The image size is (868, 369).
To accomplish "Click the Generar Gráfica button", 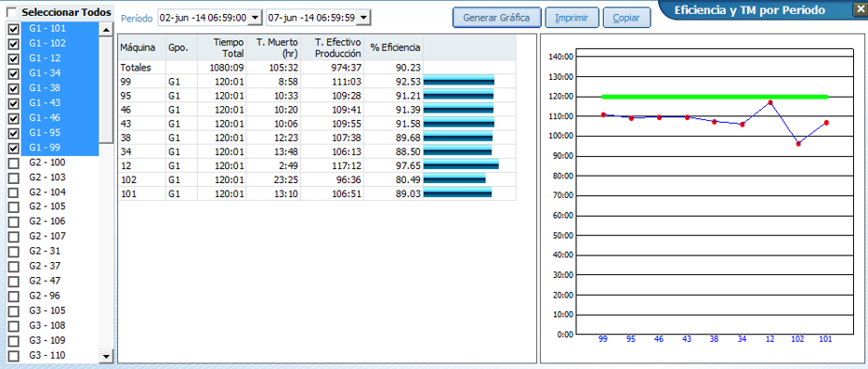I will tap(496, 17).
